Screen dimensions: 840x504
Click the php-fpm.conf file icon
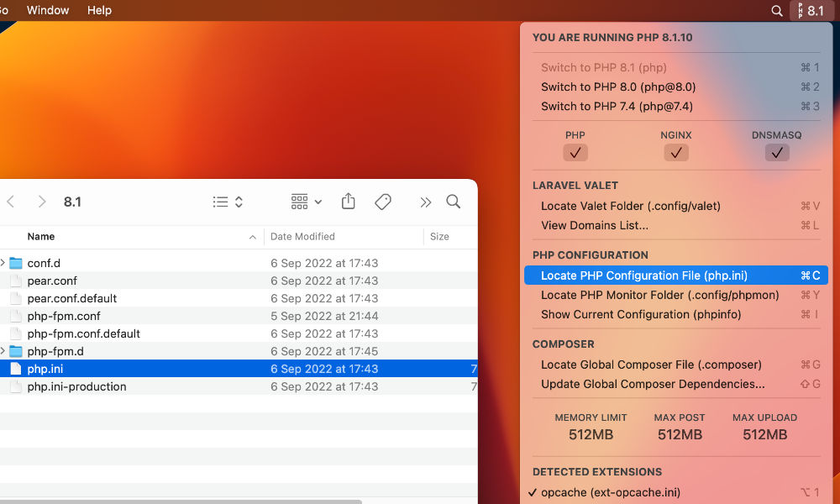(16, 316)
